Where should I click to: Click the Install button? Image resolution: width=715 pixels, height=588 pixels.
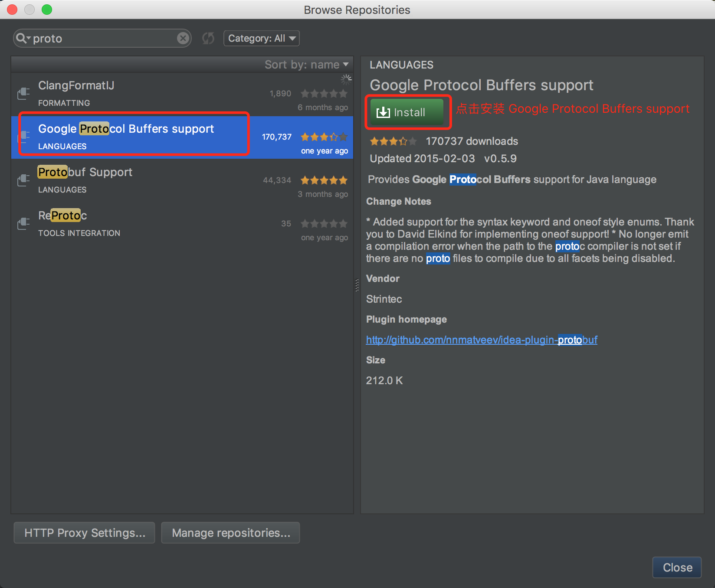407,112
